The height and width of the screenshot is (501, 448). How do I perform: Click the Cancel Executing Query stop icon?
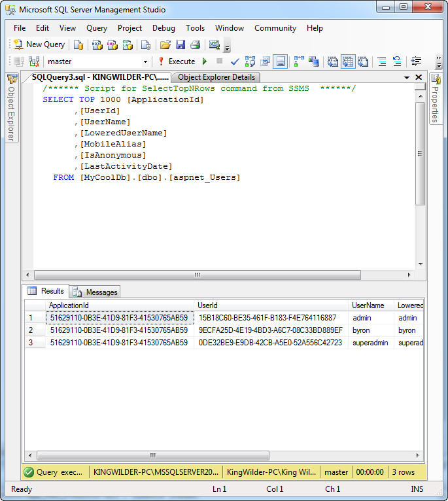pos(220,61)
